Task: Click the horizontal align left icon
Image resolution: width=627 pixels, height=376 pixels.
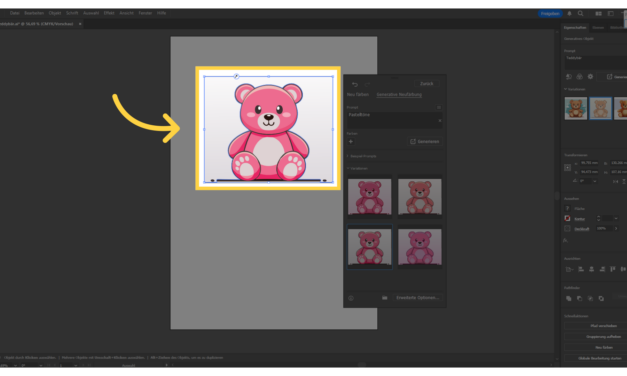Action: (x=581, y=269)
